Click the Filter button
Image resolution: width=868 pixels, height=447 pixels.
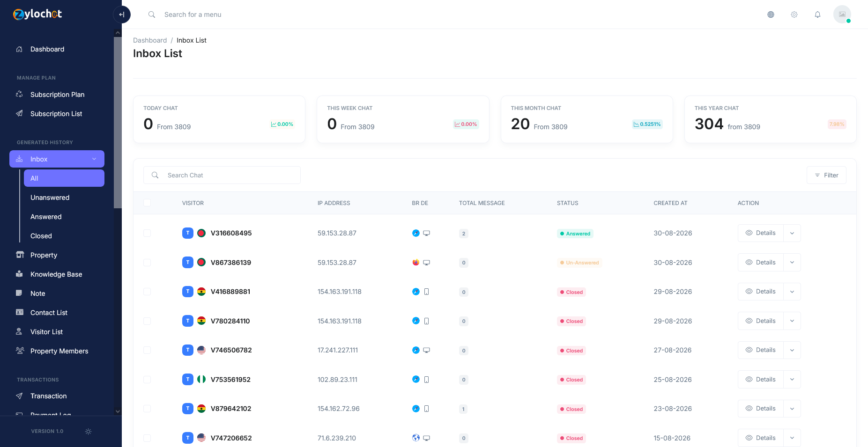(x=826, y=175)
